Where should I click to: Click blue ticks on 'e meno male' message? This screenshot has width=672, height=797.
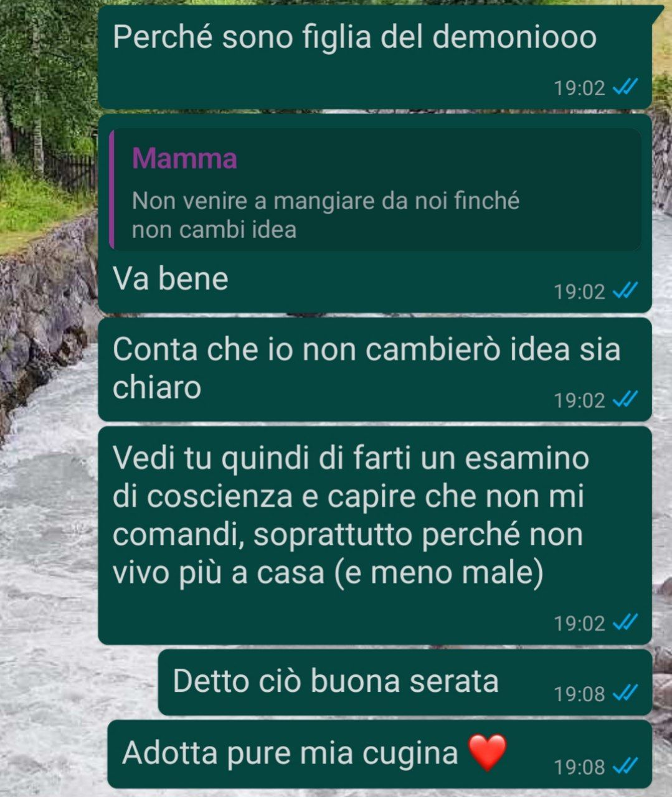(x=625, y=623)
